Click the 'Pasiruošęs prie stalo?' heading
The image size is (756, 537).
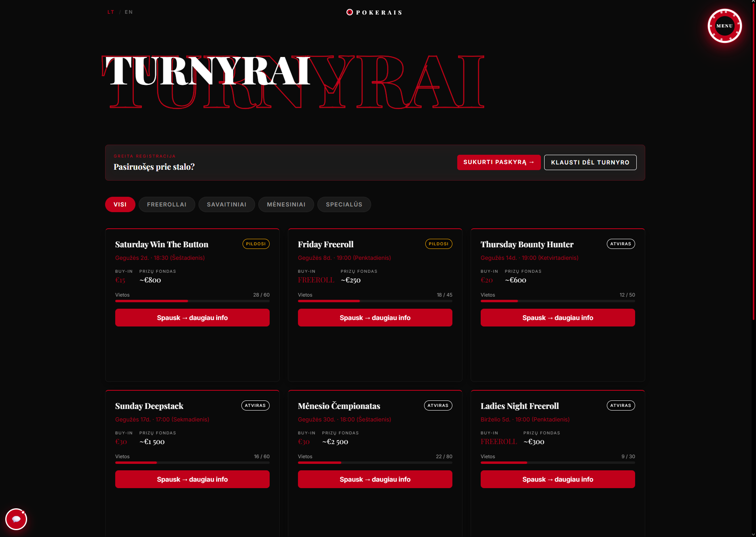click(154, 167)
